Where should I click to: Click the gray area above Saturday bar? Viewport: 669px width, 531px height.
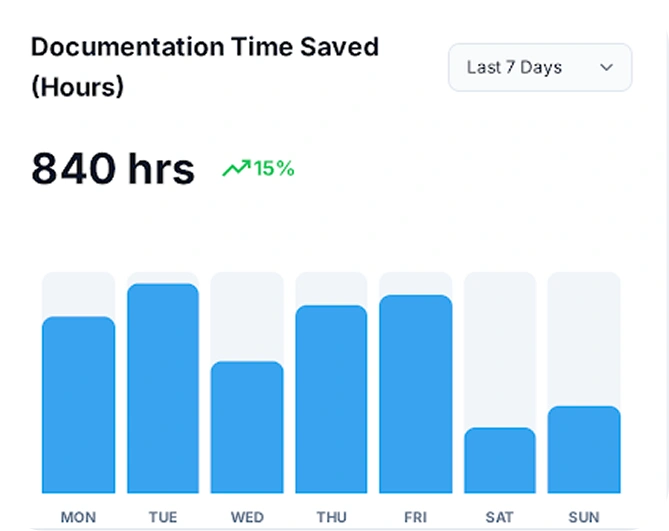coord(500,348)
